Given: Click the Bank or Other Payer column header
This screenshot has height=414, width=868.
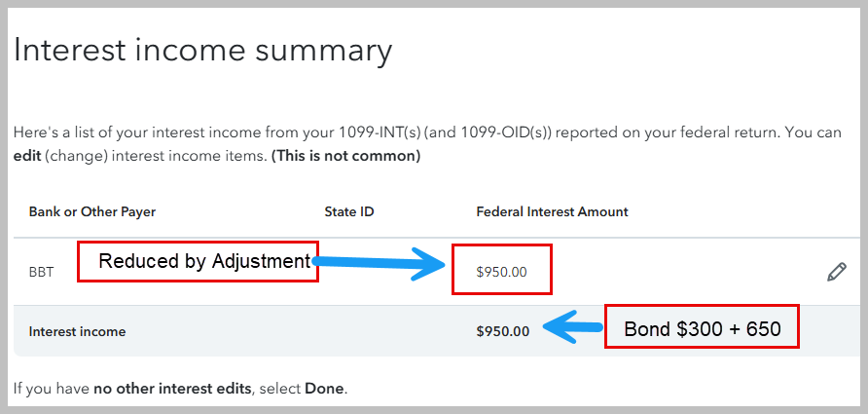Looking at the screenshot, I should point(92,211).
